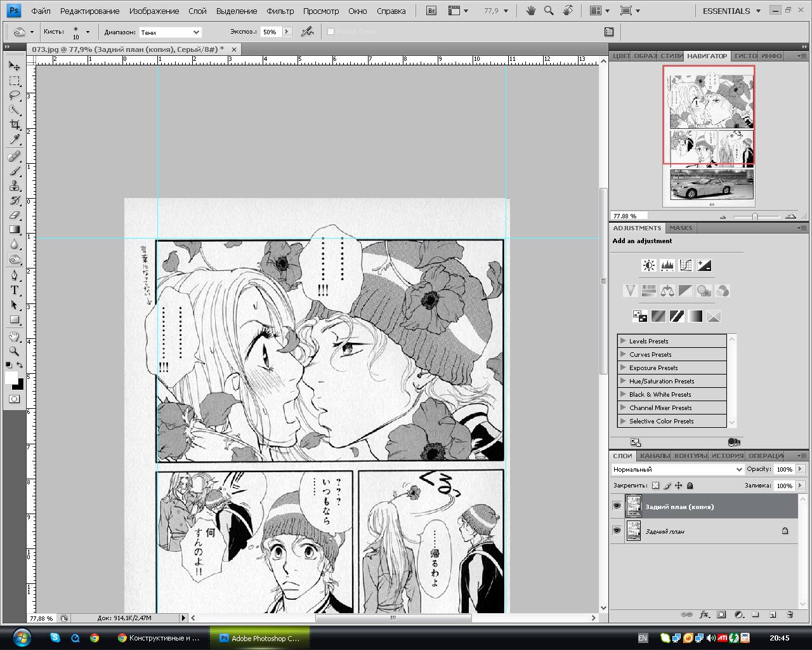
Task: Create a new layer
Action: click(773, 614)
